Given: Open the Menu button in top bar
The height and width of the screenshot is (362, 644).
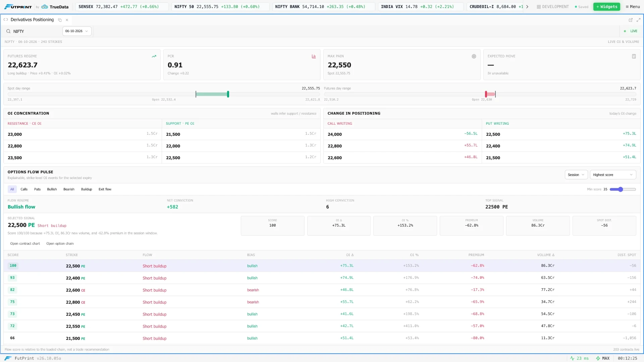Looking at the screenshot, I should (x=633, y=7).
